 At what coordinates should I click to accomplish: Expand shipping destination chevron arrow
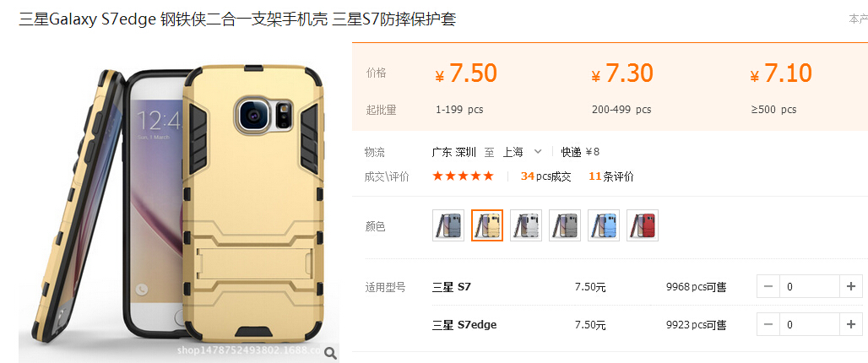pos(538,152)
